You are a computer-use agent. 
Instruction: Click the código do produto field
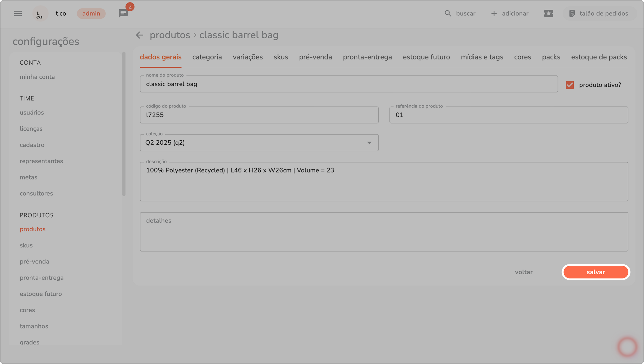(x=259, y=115)
